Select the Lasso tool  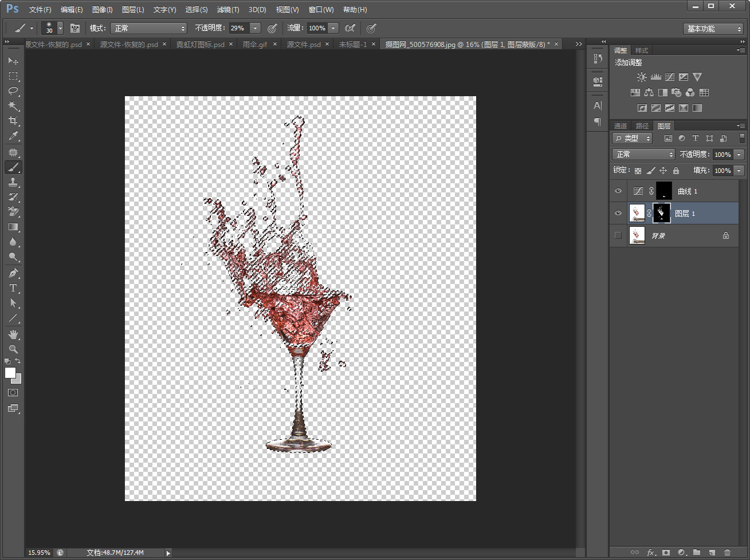point(13,91)
